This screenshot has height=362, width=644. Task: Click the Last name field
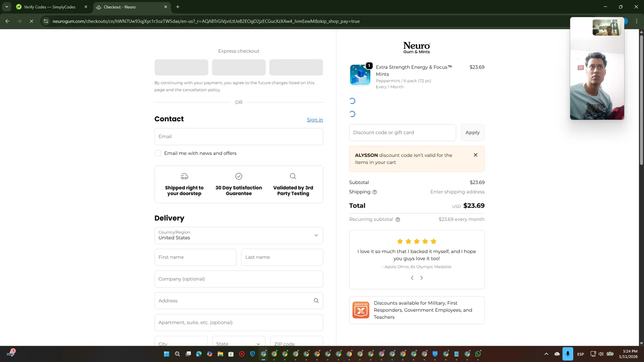click(282, 257)
